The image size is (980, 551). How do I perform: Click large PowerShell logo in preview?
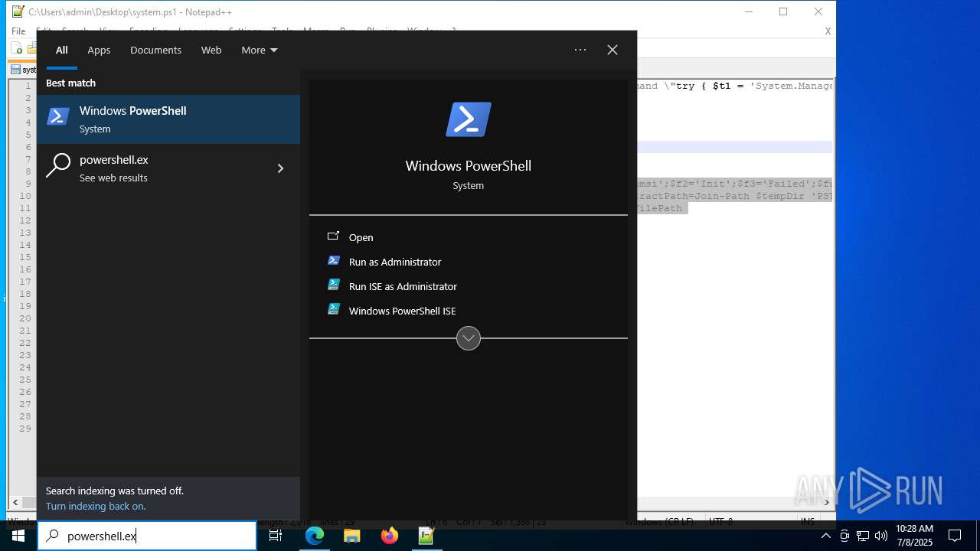pos(469,119)
